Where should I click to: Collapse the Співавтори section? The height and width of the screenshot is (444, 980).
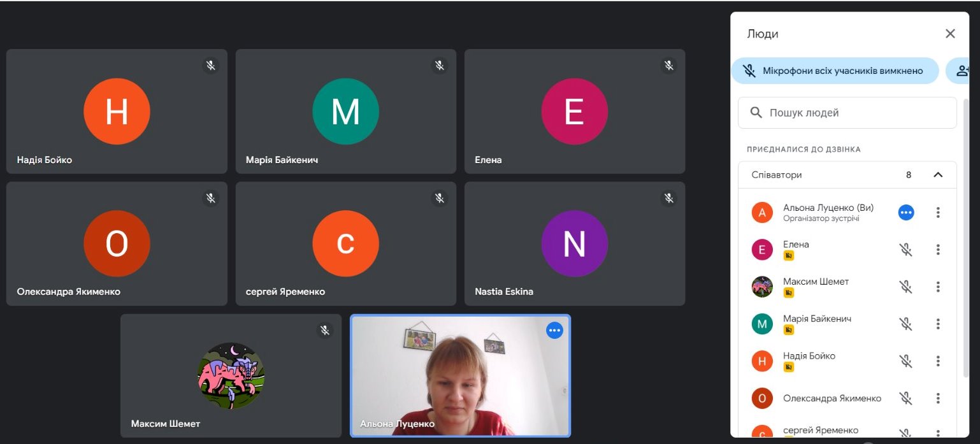click(938, 175)
